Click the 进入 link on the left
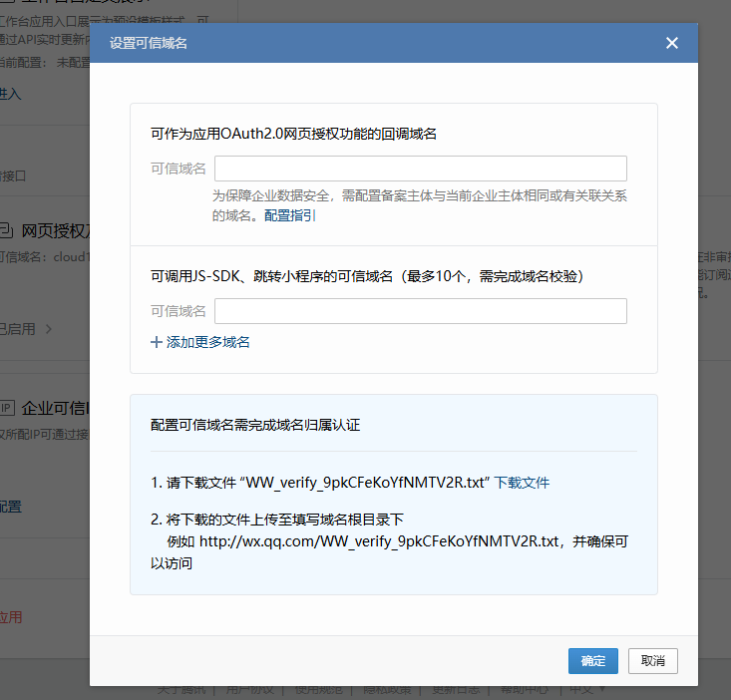Screen dimensions: 731x700 coord(10,93)
